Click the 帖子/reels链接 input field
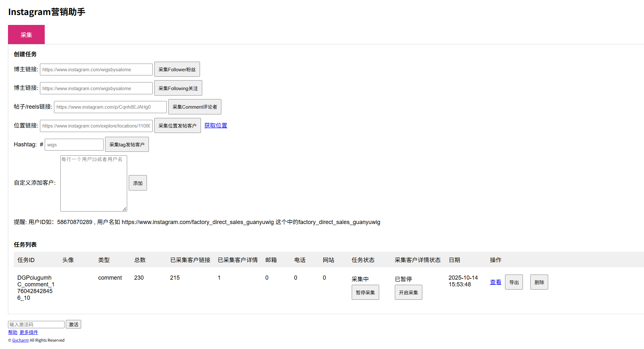Image resolution: width=644 pixels, height=349 pixels. click(110, 107)
